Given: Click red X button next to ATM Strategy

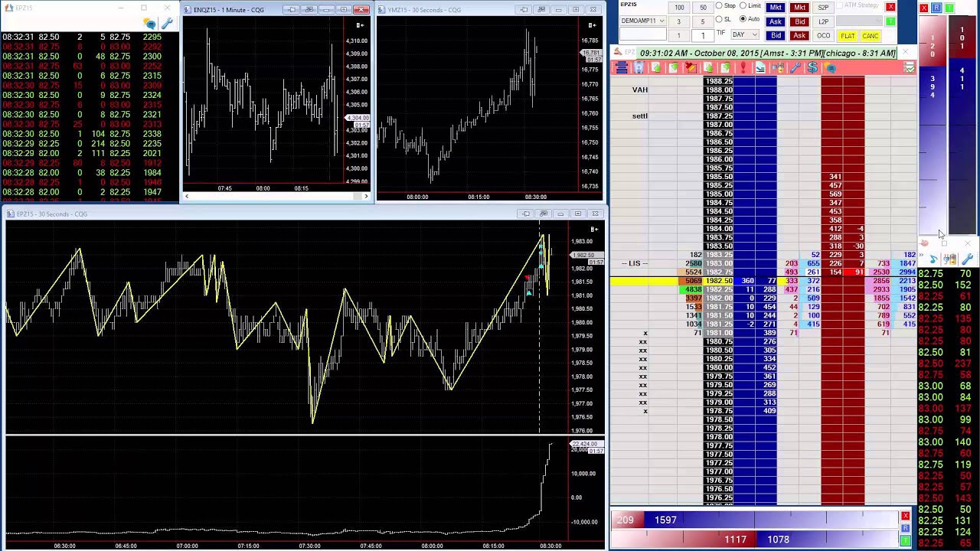Looking at the screenshot, I should tap(890, 7).
